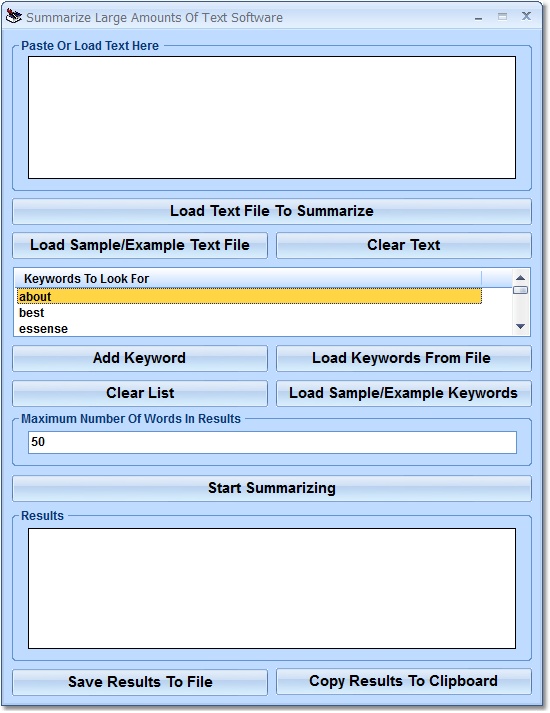
Task: Open Load Keywords From File
Action: [404, 358]
